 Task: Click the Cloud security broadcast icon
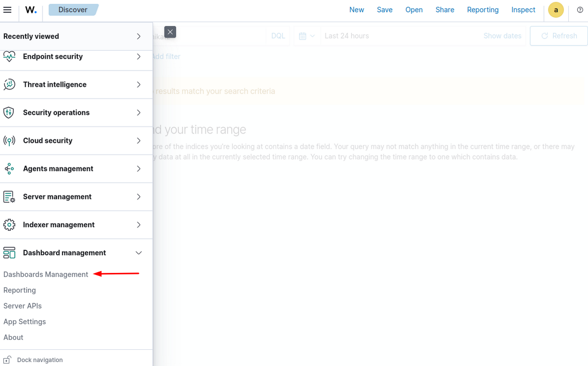[x=9, y=141]
